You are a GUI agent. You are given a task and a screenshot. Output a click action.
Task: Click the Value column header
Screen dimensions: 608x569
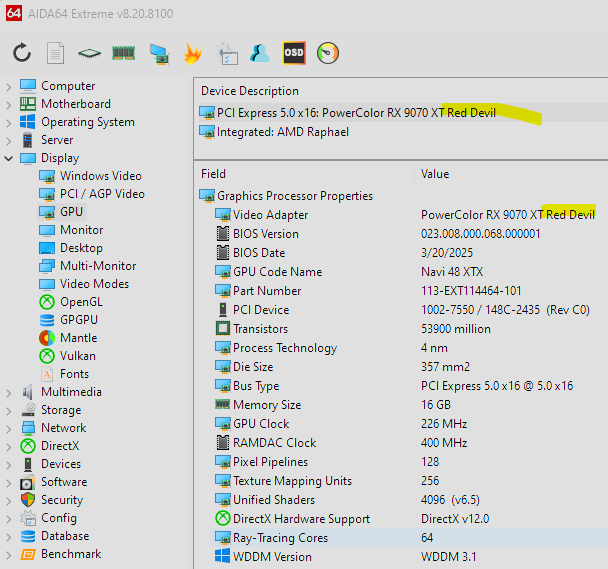[435, 173]
